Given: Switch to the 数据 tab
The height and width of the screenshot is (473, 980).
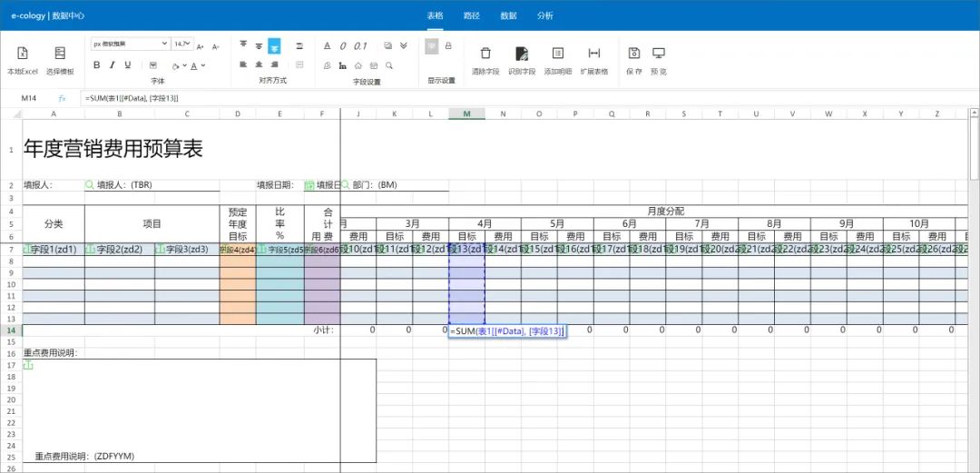Looking at the screenshot, I should pos(509,15).
